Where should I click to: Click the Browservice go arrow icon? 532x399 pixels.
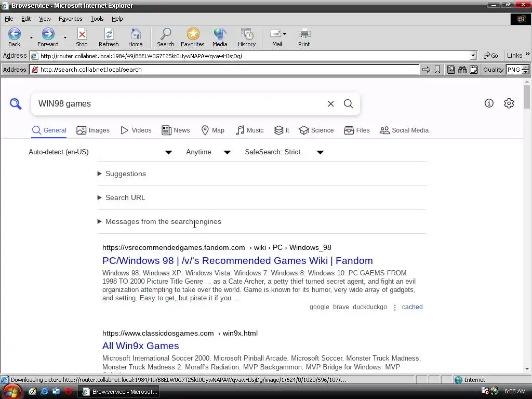coord(426,70)
